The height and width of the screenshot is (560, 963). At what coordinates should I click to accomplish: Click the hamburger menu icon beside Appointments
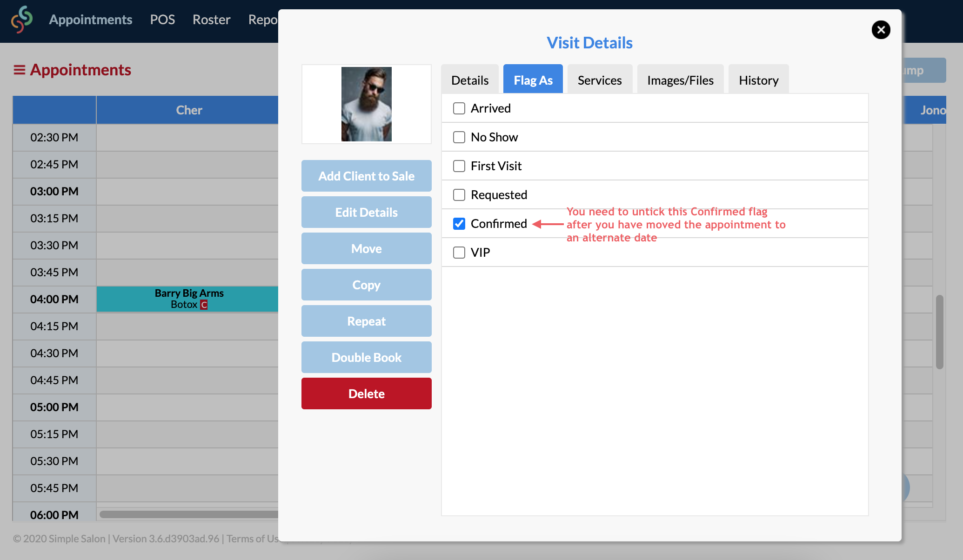[19, 70]
